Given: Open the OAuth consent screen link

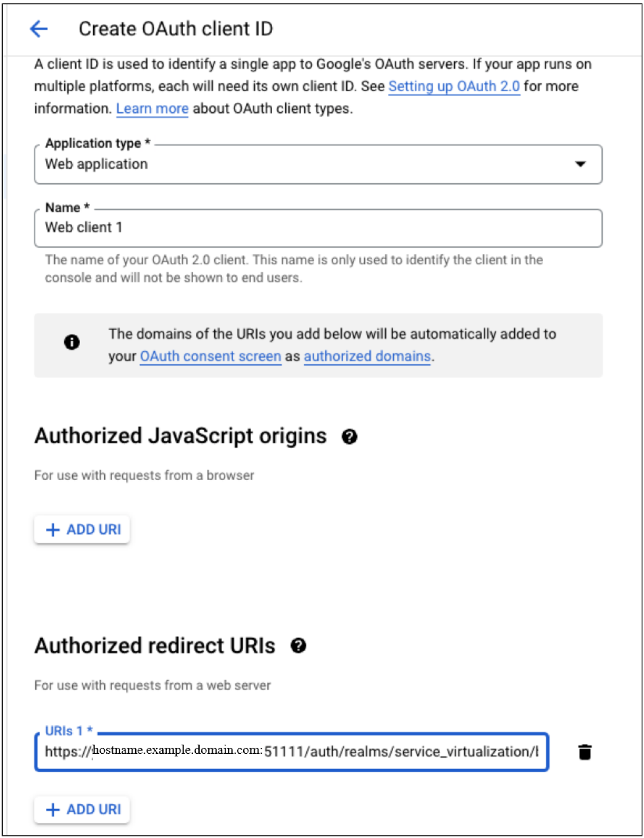Looking at the screenshot, I should (210, 356).
